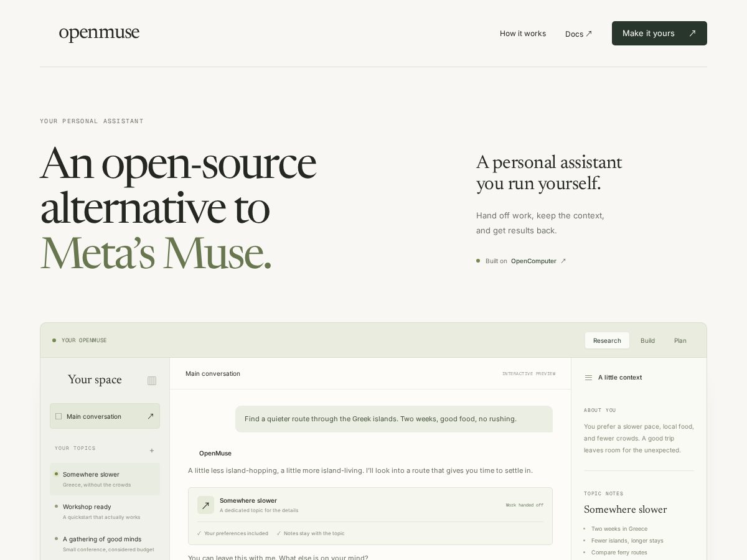Click the arrow icon next to OpenComputer
This screenshot has height=560, width=747.
point(563,261)
